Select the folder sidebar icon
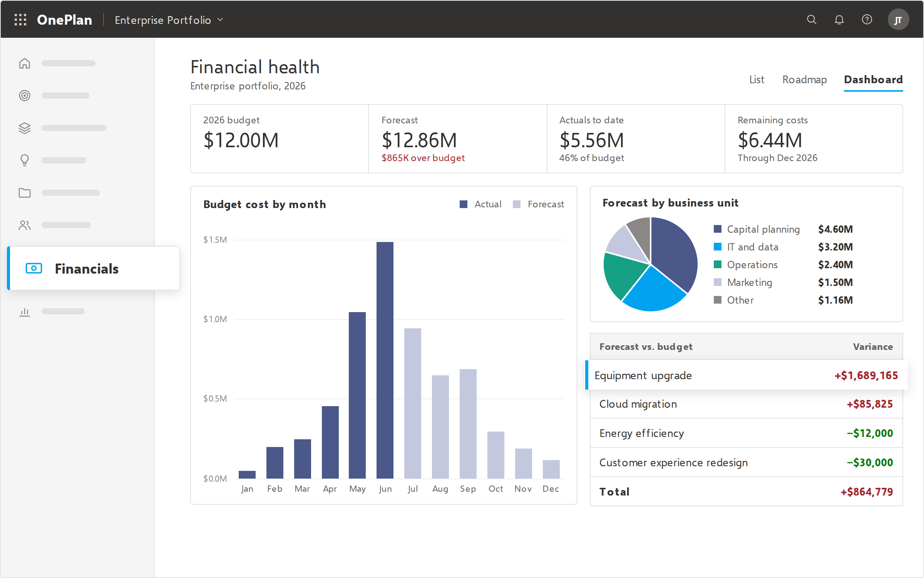The image size is (924, 578). pyautogui.click(x=25, y=193)
